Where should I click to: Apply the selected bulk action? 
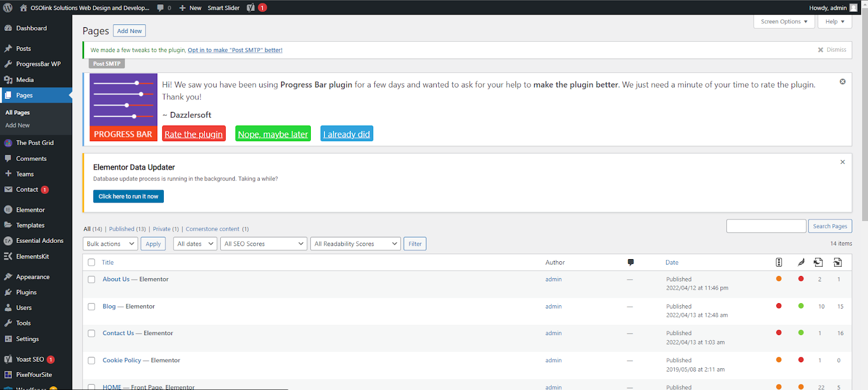coord(154,244)
